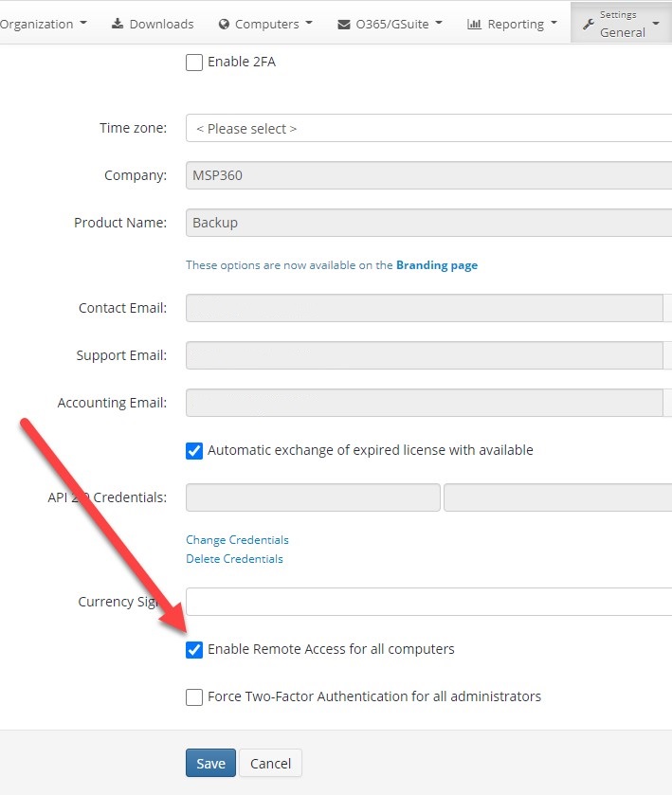Click the Contact Email input field
This screenshot has height=795, width=672.
[x=425, y=308]
